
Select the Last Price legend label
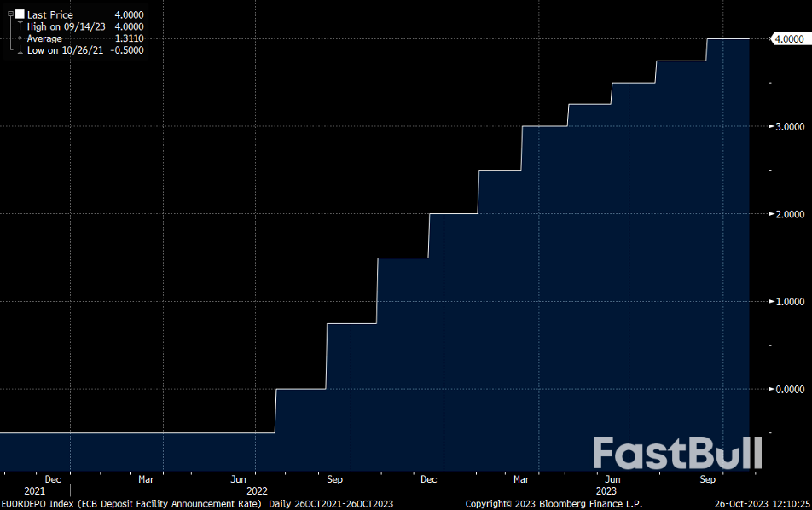(x=49, y=14)
